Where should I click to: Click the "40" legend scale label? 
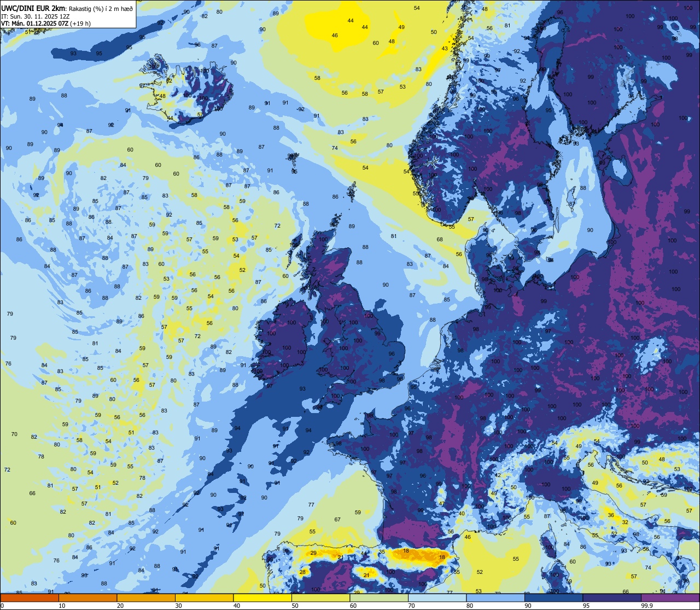237,606
